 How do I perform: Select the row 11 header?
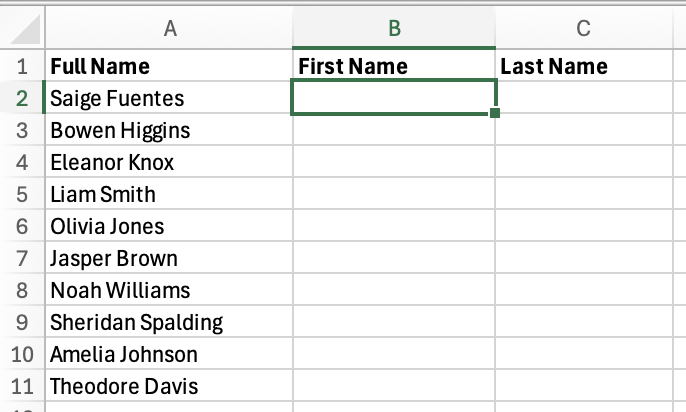pyautogui.click(x=22, y=386)
